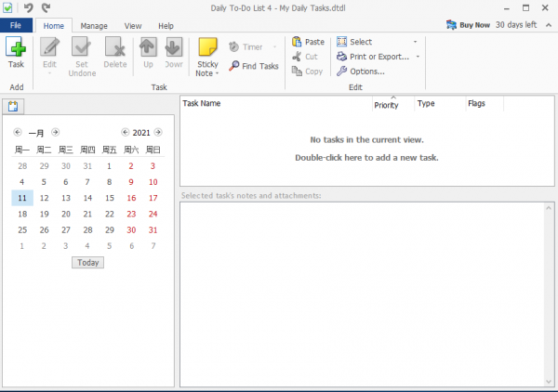The image size is (558, 392).
Task: Click the Buy Now cart icon
Action: [451, 25]
